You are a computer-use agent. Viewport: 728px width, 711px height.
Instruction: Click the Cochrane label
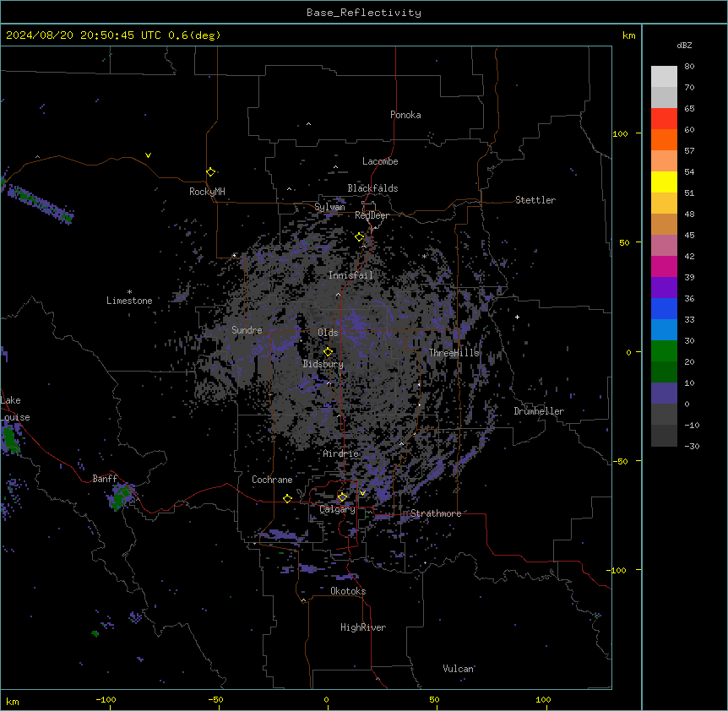coord(272,480)
